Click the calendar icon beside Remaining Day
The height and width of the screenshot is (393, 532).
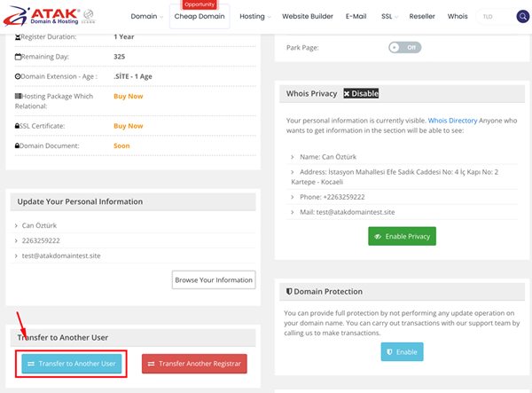click(x=18, y=57)
